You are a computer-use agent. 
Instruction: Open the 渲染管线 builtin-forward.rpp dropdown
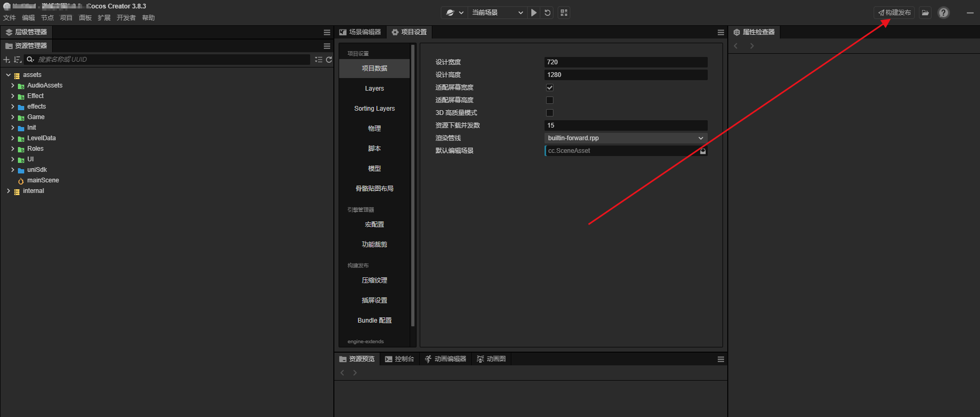pos(625,138)
